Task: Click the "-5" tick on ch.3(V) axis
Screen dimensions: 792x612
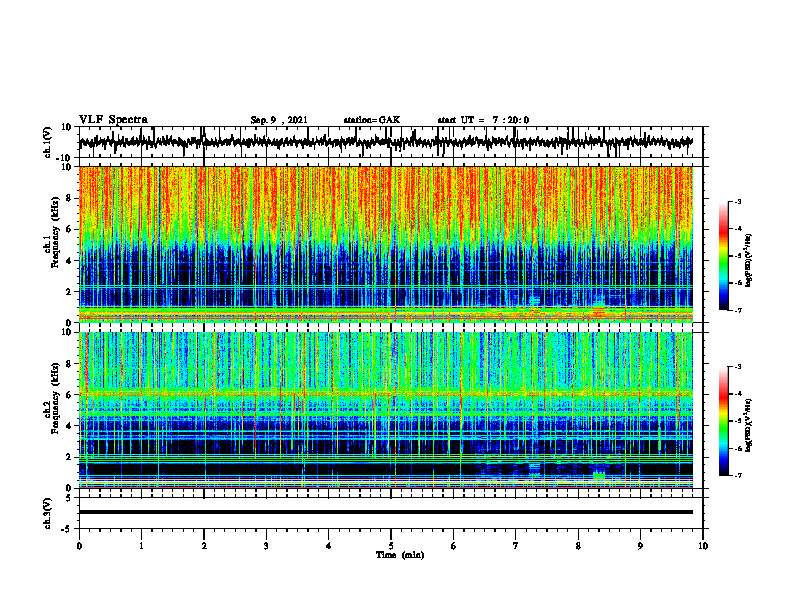Action: pos(68,529)
